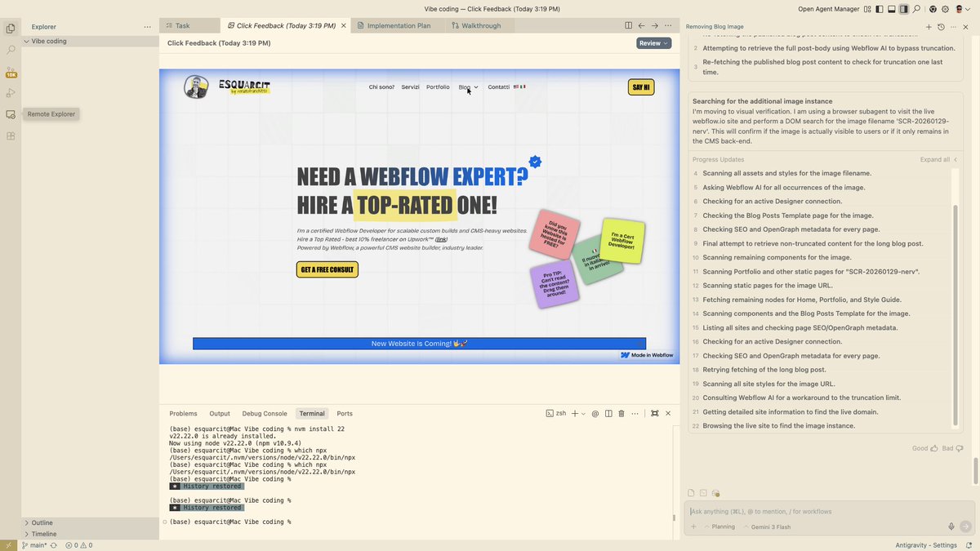Screen dimensions: 980x551
Task: Kill terminal with the trash icon
Action: point(621,414)
